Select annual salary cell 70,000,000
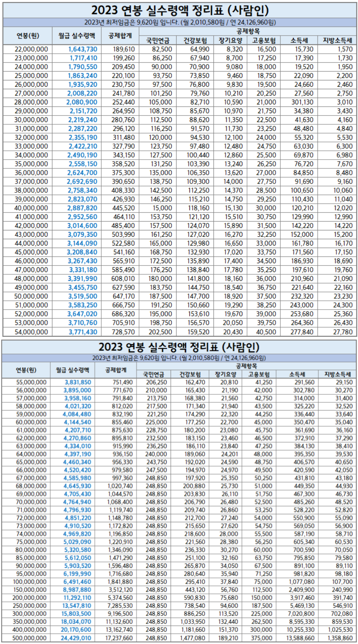 click(31, 502)
